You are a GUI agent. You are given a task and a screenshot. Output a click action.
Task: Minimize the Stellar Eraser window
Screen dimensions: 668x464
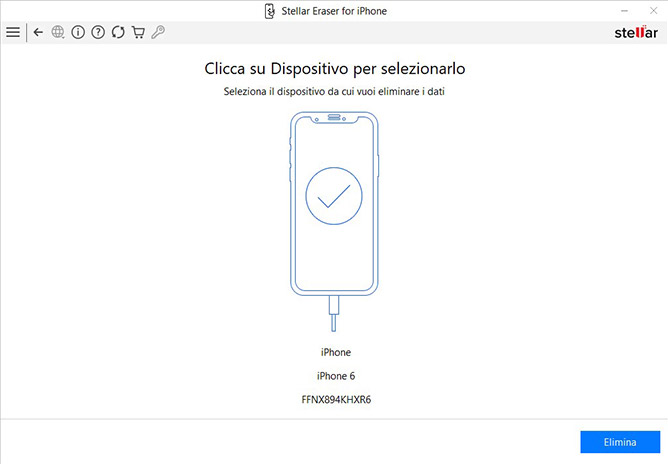(625, 11)
